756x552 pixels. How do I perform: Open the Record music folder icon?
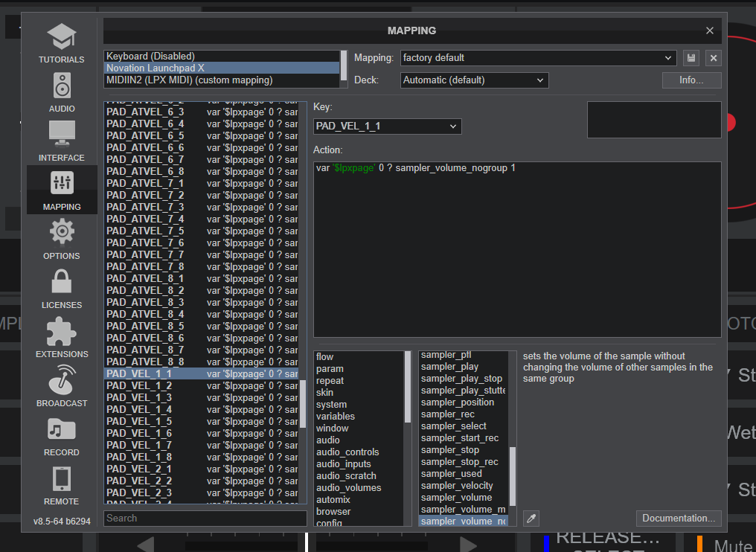pos(62,429)
